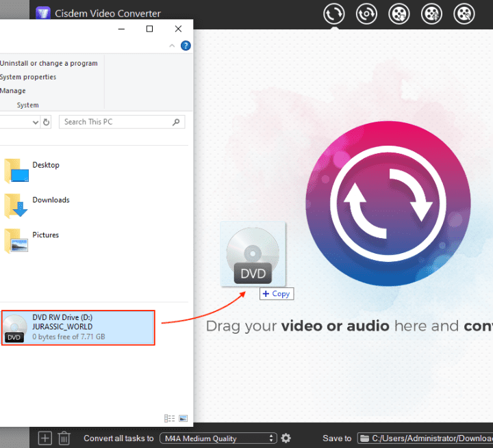Expand the address bar history dropdown
The height and width of the screenshot is (448, 493).
(36, 122)
